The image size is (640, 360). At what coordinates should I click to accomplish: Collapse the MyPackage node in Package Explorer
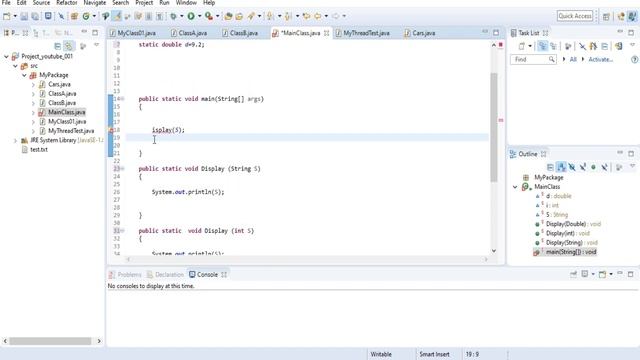[x=24, y=75]
